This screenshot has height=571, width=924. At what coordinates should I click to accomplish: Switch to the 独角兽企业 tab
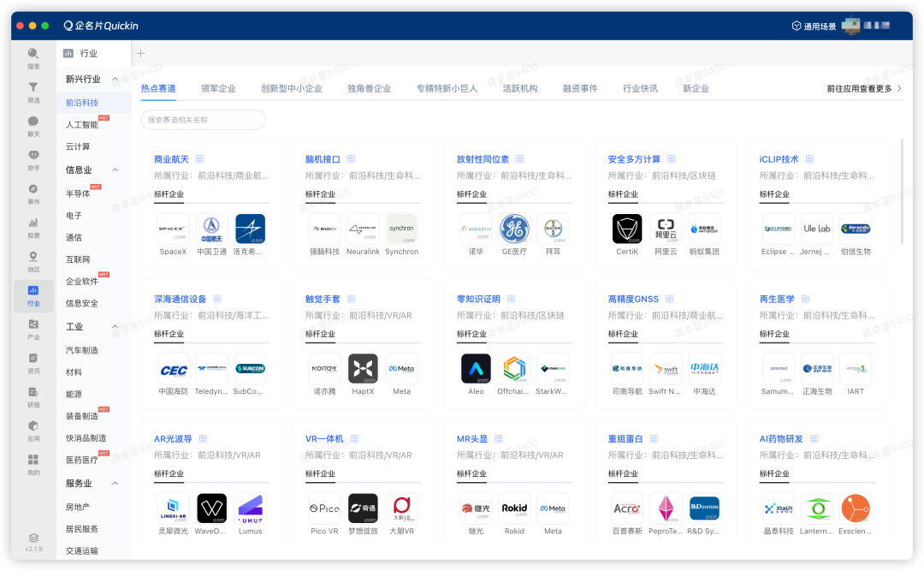[x=369, y=88]
